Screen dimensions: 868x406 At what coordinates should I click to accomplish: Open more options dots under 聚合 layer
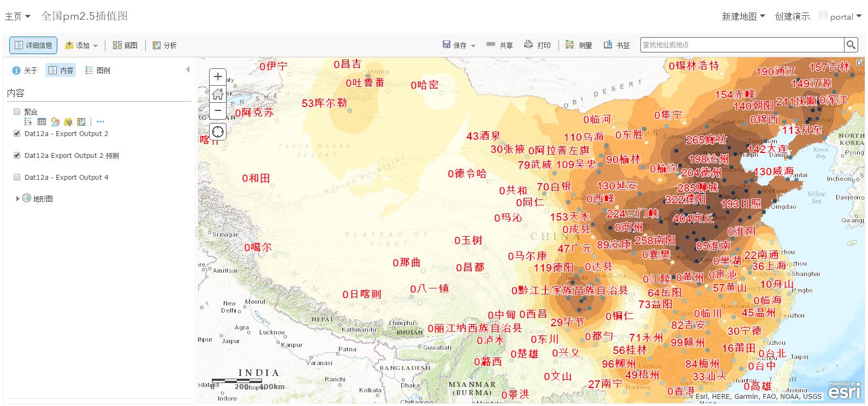(x=100, y=122)
